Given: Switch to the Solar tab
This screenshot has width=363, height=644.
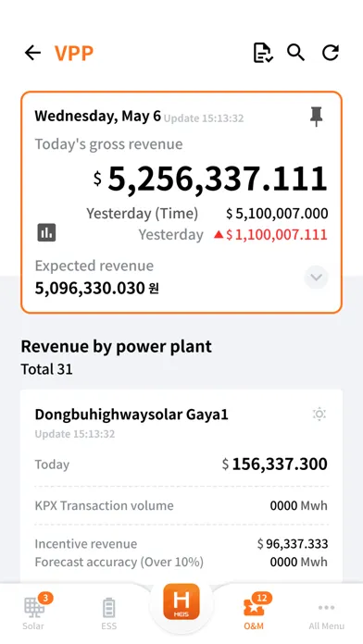Looking at the screenshot, I should click(x=33, y=613).
